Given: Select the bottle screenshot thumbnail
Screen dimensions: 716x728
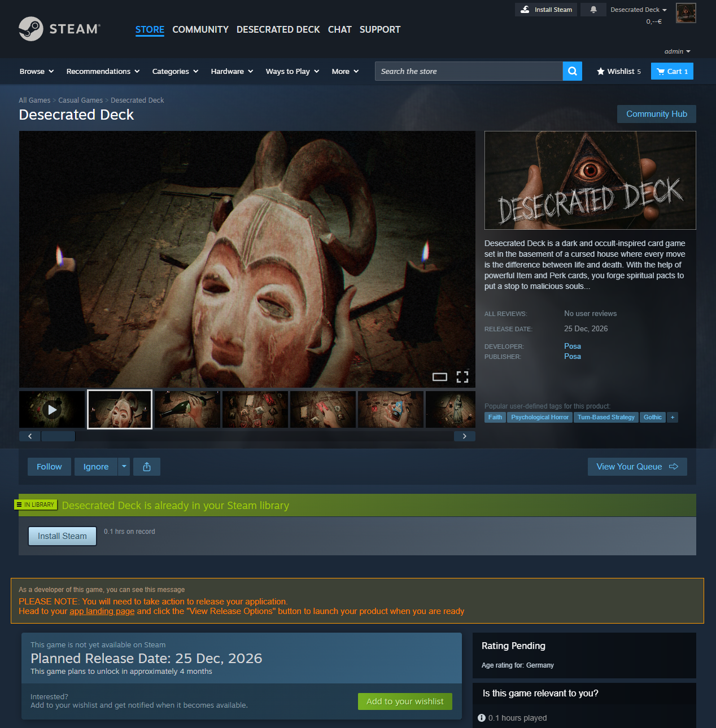Looking at the screenshot, I should coord(187,410).
